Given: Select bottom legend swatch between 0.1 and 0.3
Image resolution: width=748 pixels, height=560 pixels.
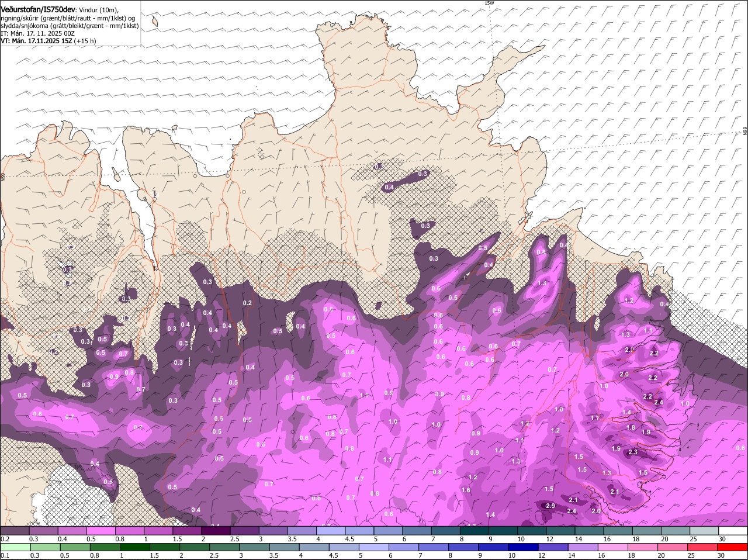Looking at the screenshot, I should point(16,548).
